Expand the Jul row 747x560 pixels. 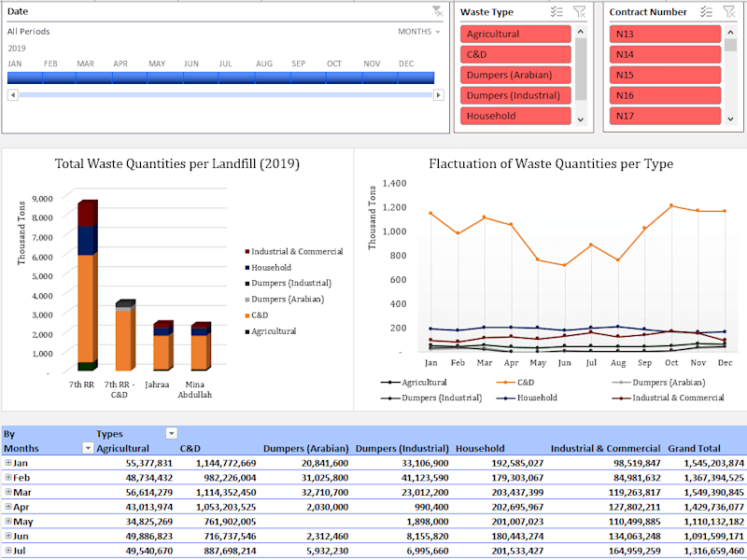pyautogui.click(x=8, y=551)
